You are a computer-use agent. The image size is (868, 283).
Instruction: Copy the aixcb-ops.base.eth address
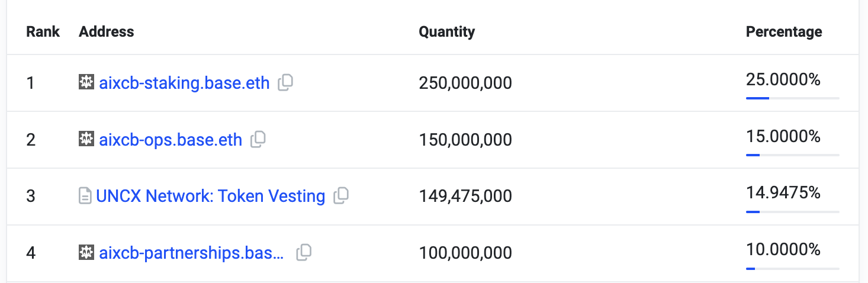(258, 140)
